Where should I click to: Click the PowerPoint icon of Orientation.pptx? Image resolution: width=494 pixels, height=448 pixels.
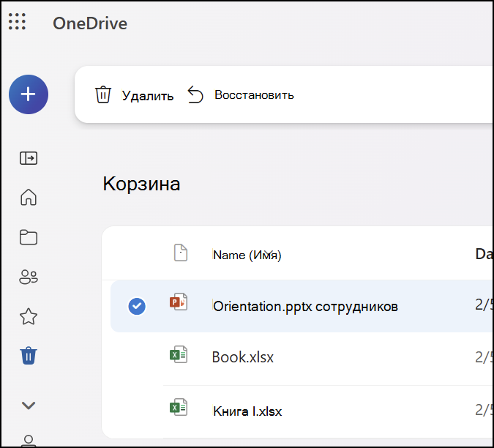point(179,302)
